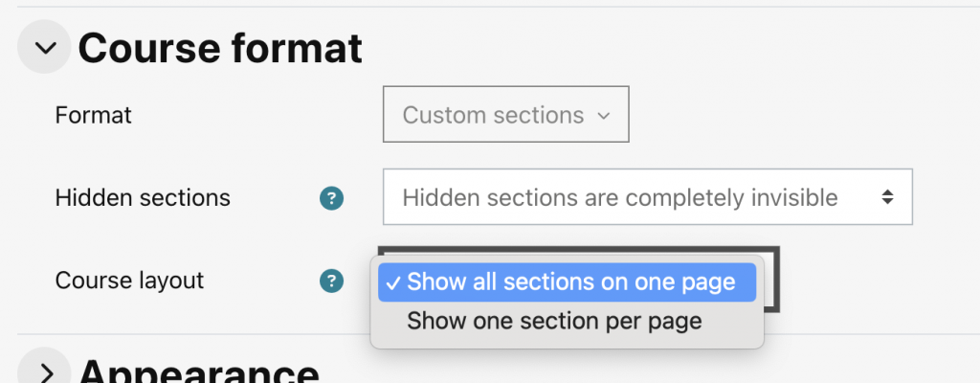Screen dimensions: 980x383
Task: Click the Format field label
Action: 93,115
